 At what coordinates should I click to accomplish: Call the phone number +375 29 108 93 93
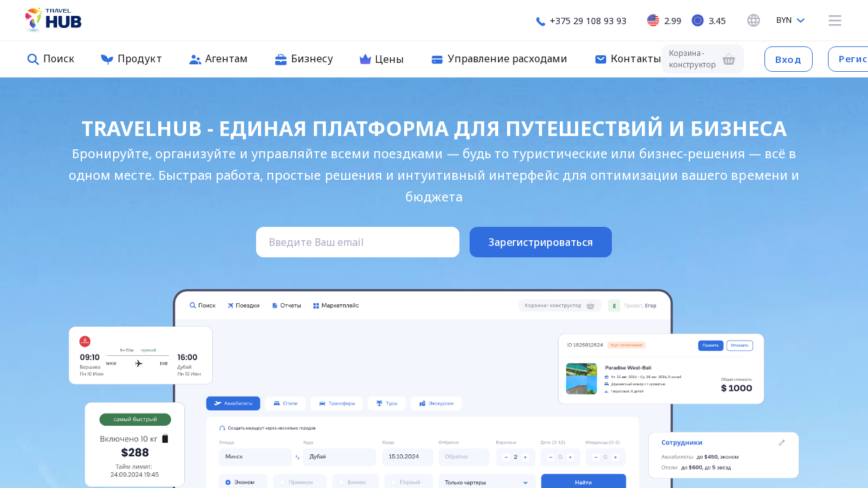(x=581, y=21)
